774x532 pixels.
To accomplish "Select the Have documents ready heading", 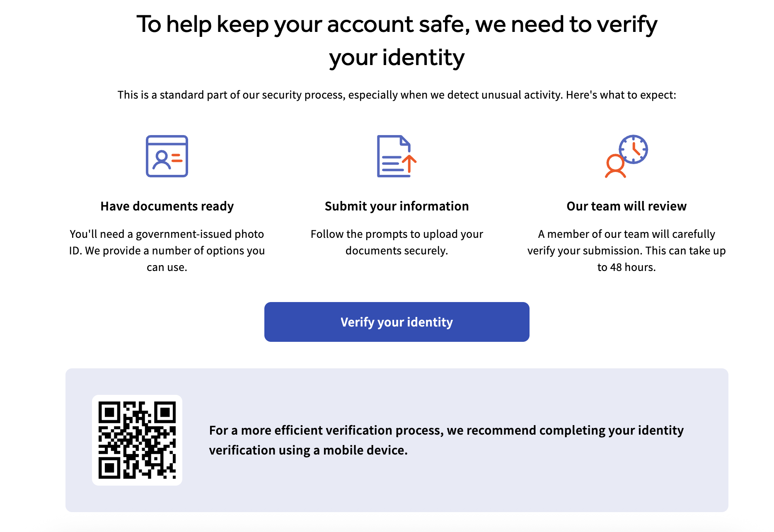I will click(167, 206).
